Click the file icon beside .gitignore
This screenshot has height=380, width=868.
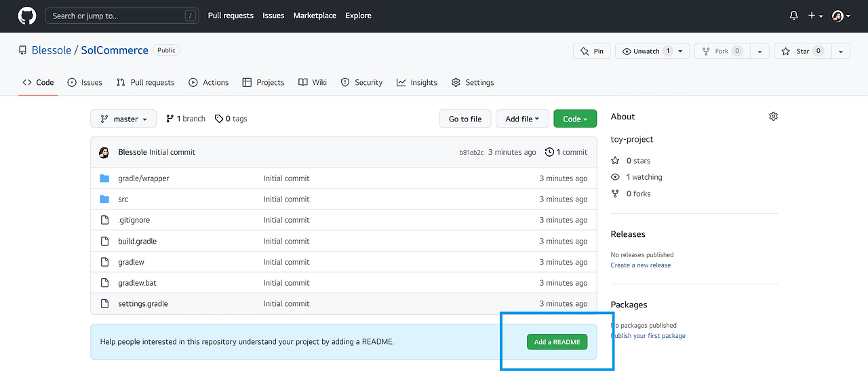click(104, 220)
